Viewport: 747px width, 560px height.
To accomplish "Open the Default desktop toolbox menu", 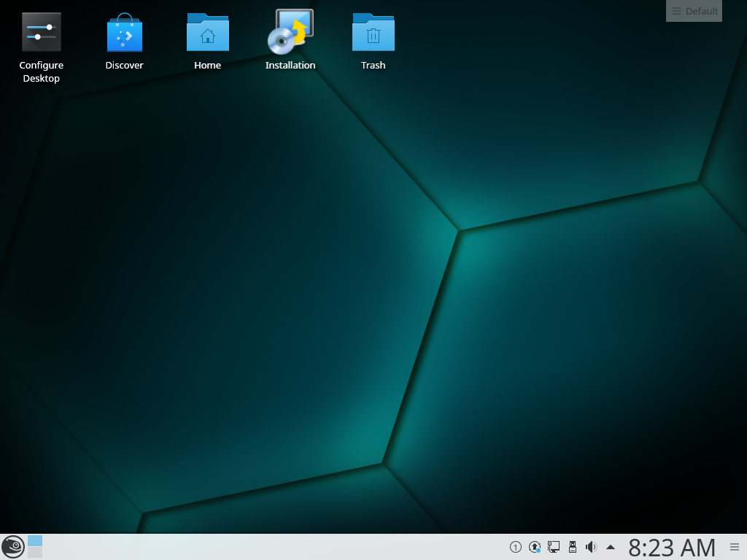I will (x=694, y=11).
